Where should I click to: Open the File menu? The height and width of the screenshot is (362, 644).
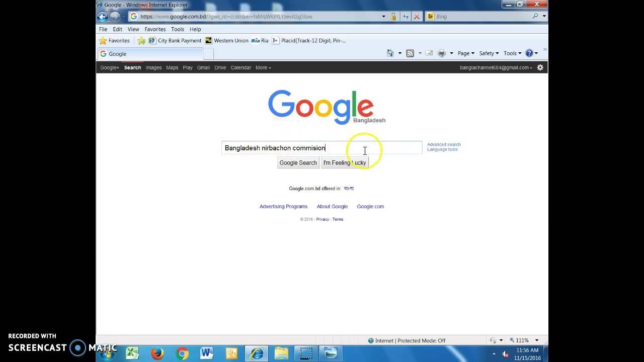pyautogui.click(x=103, y=29)
